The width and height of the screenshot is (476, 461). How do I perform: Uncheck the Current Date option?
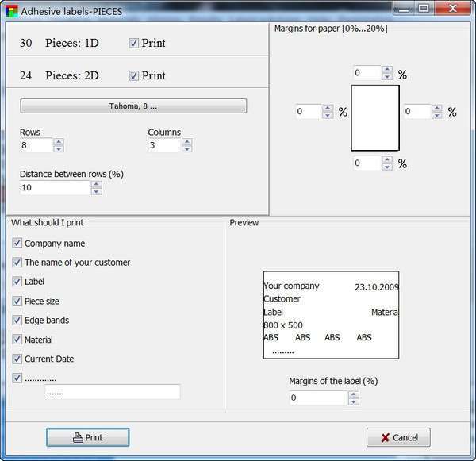(17, 359)
